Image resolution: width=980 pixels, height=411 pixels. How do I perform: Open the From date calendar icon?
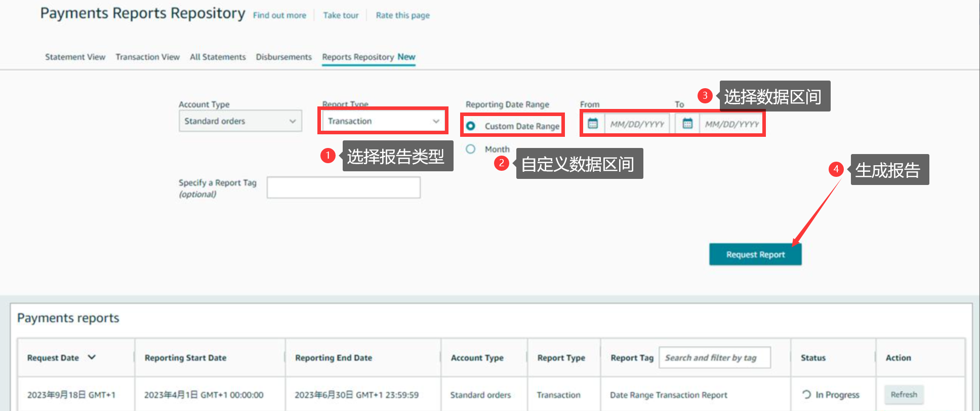tap(593, 124)
